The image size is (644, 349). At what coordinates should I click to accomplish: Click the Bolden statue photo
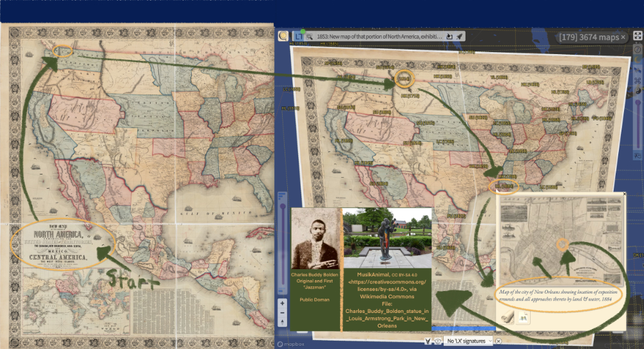[387, 238]
